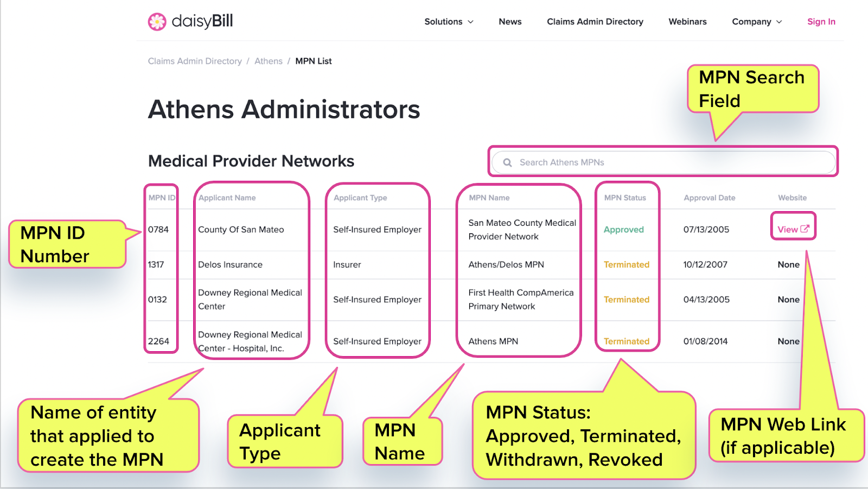Viewport: 868px width, 489px height.
Task: Click None website cell in row 1317
Action: pos(788,265)
